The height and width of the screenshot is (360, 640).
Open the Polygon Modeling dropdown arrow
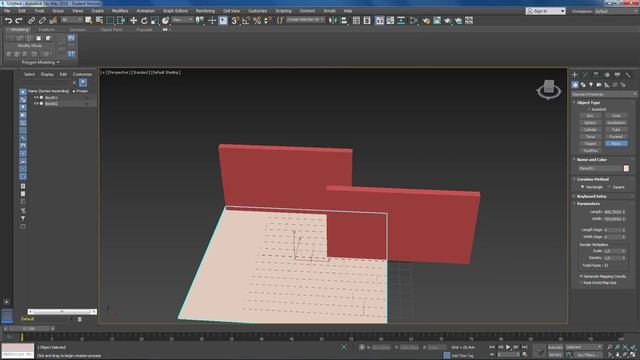coord(58,62)
